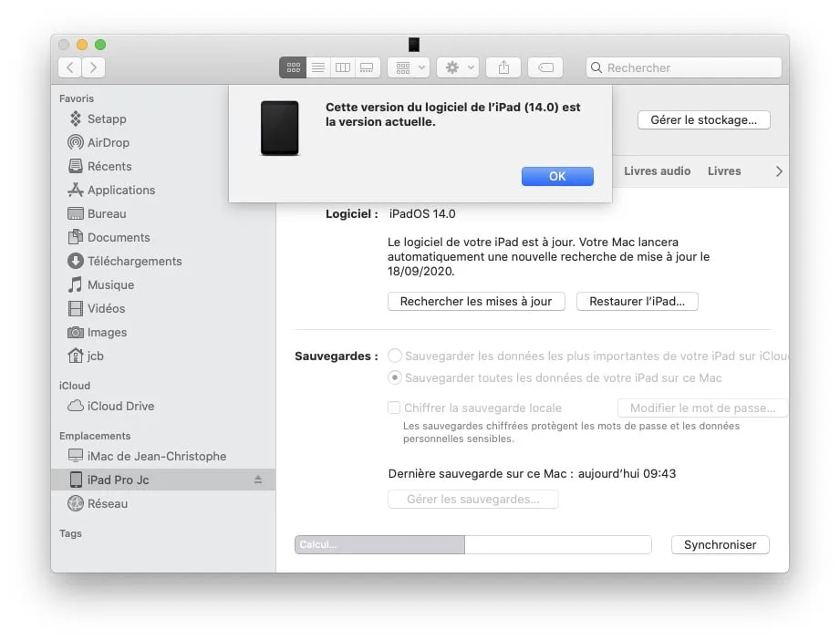Open the group-by arrangement dropdown

(x=409, y=67)
